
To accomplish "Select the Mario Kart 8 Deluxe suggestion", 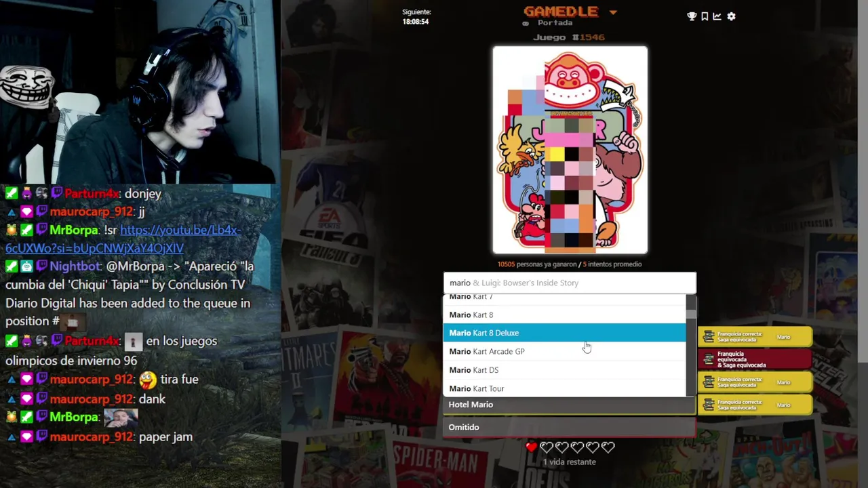I will [564, 333].
